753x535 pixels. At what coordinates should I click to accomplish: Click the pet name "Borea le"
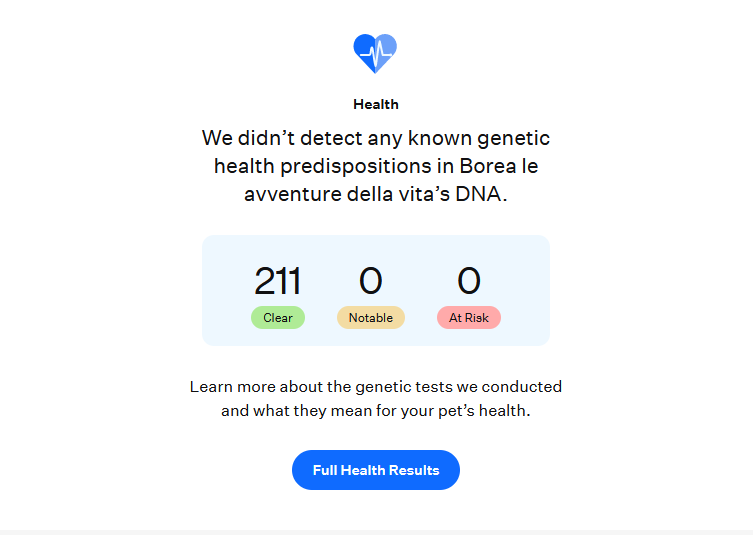point(499,165)
